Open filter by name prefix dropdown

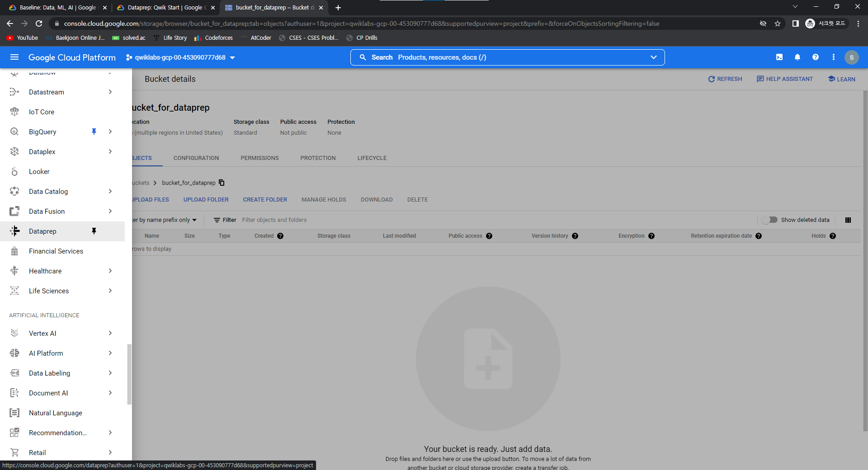pyautogui.click(x=165, y=220)
